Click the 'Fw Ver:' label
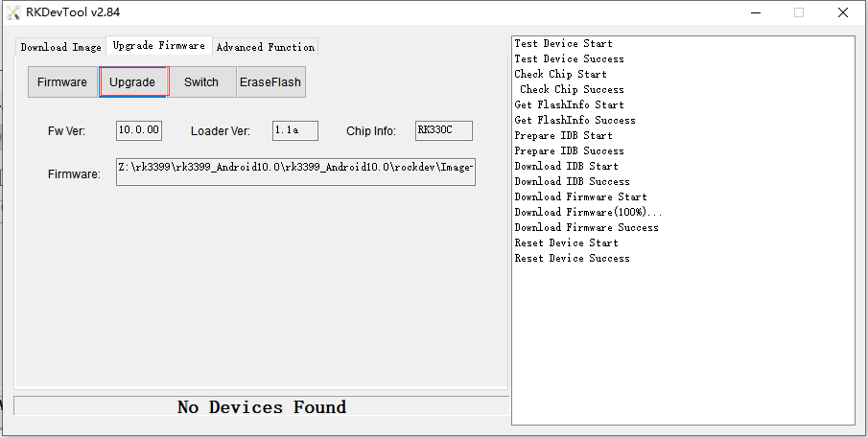868x438 pixels. point(66,131)
